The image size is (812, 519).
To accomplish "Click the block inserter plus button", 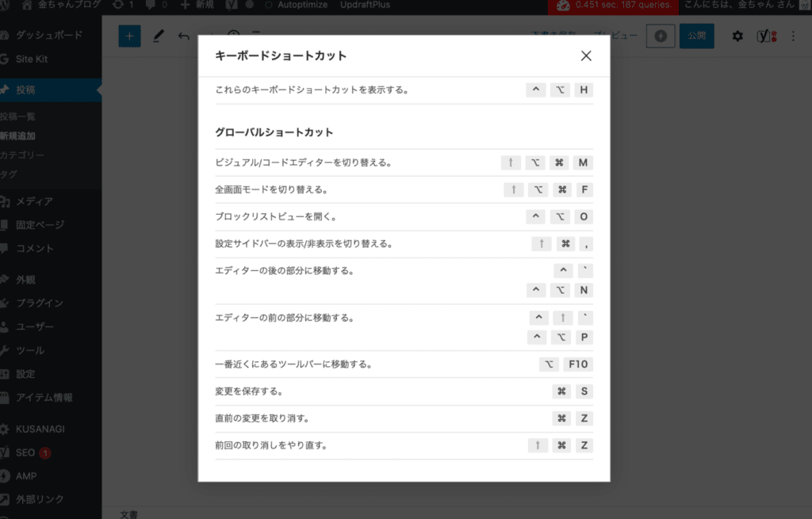I will 129,36.
